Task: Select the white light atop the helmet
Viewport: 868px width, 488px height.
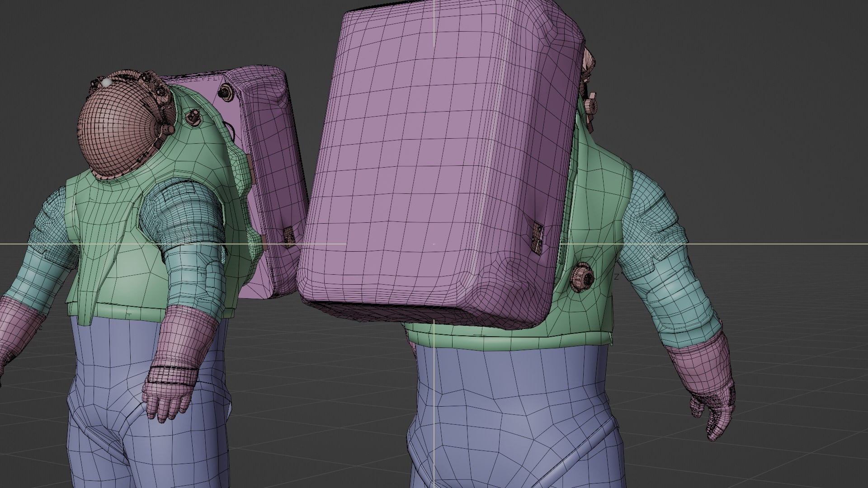Action: click(106, 83)
